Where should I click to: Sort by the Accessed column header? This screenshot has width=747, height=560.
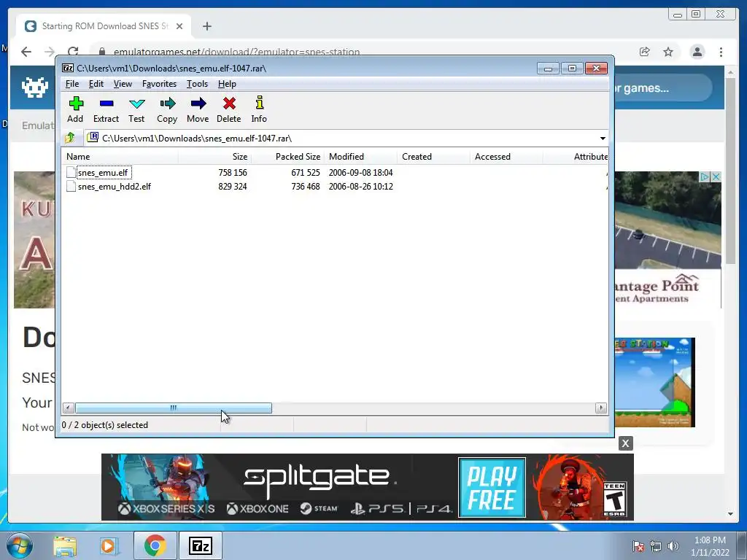tap(506, 157)
